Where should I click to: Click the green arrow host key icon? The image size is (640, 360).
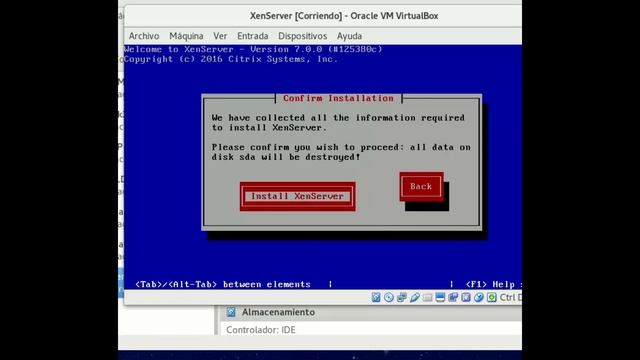point(492,298)
